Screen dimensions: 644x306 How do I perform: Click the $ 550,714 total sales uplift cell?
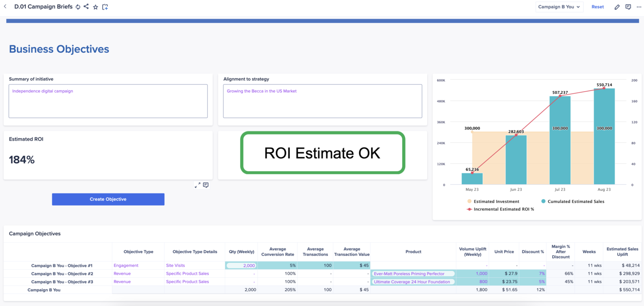(622, 290)
